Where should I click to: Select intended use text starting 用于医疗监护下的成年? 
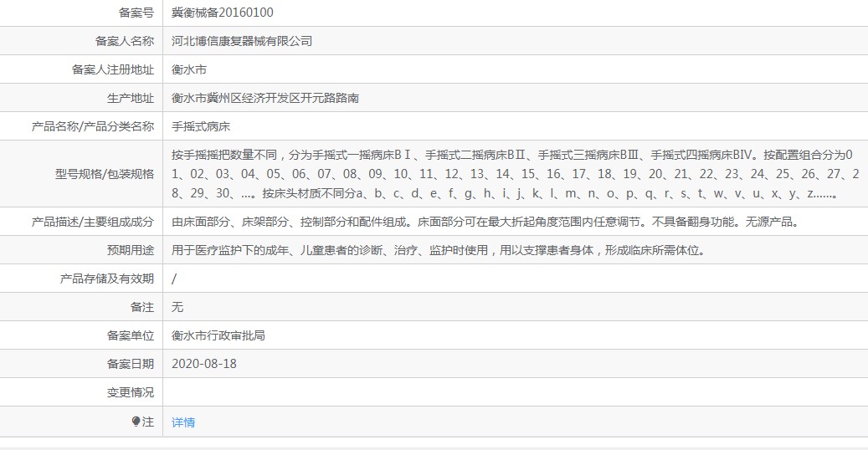click(x=439, y=250)
